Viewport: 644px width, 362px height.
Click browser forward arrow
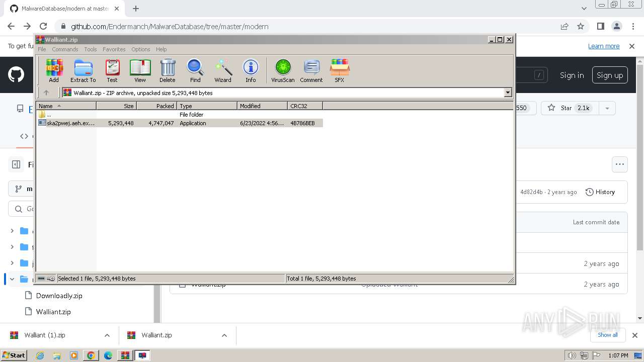[27, 26]
